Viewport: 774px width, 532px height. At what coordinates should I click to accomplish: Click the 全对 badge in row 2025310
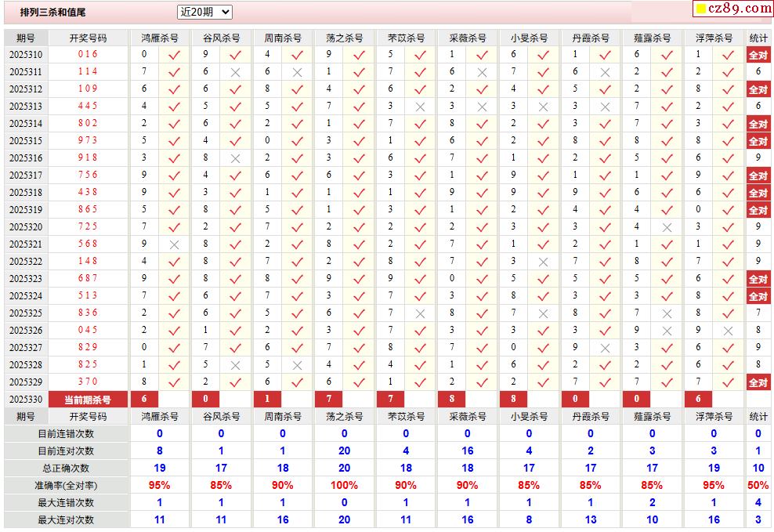[x=758, y=55]
